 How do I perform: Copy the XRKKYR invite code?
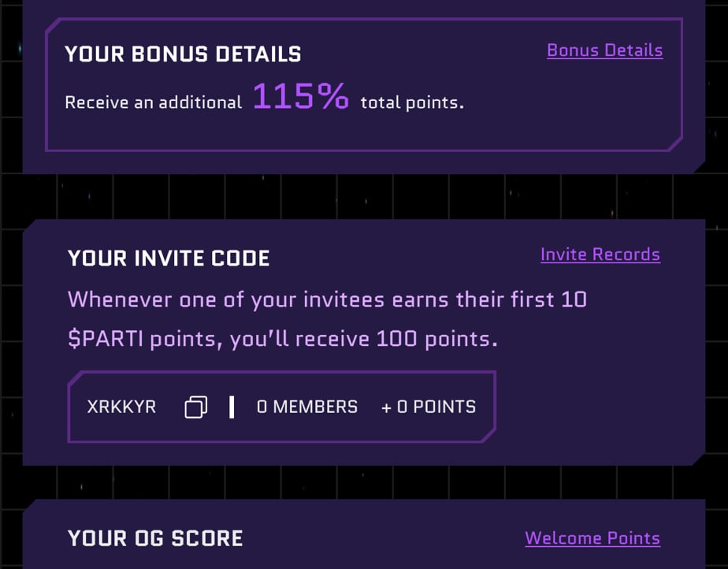click(196, 407)
